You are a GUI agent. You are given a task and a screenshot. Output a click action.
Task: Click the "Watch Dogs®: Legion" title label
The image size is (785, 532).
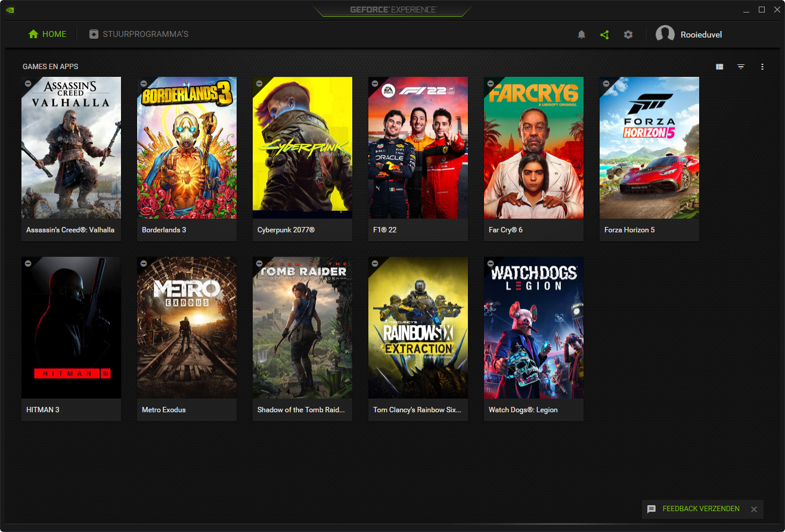pyautogui.click(x=523, y=410)
